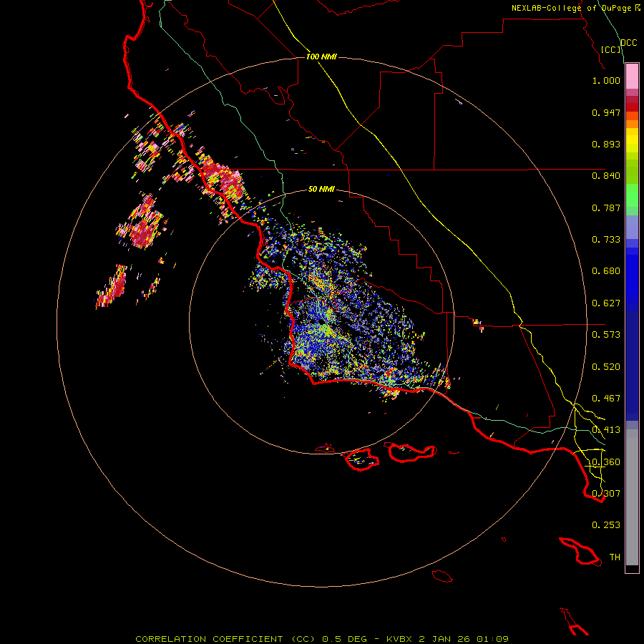
Task: Select the 0.413 scale value
Action: tap(606, 430)
